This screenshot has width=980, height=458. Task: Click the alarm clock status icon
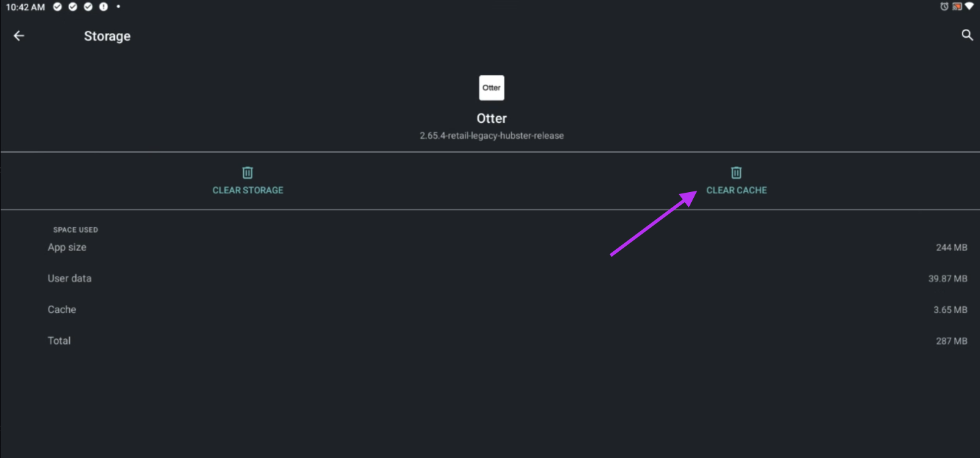[x=944, y=7]
